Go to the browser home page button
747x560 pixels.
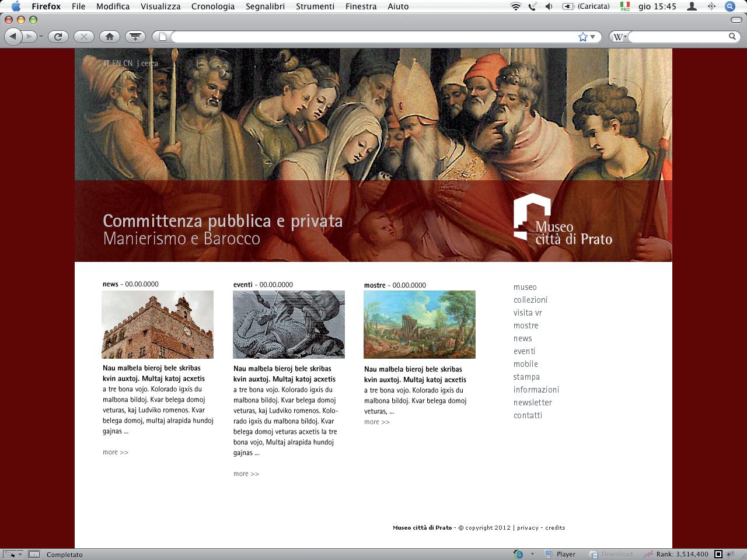click(110, 37)
